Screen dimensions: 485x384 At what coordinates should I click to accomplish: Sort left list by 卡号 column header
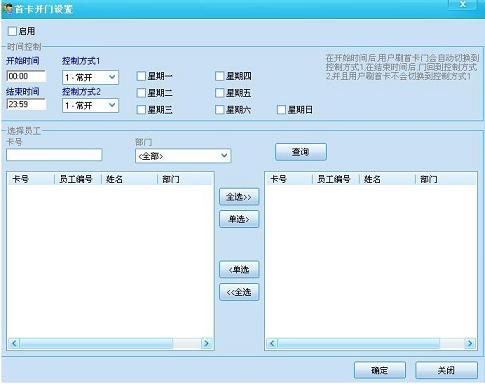(31, 179)
